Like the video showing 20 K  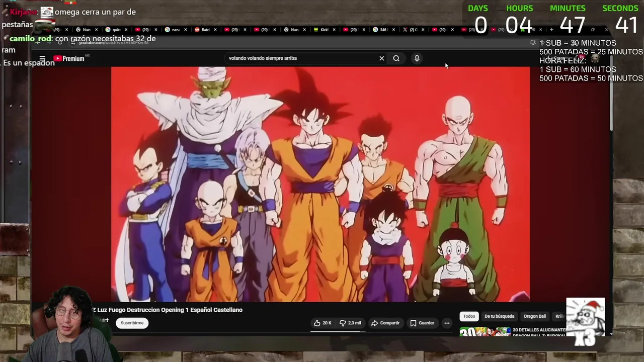coord(323,323)
